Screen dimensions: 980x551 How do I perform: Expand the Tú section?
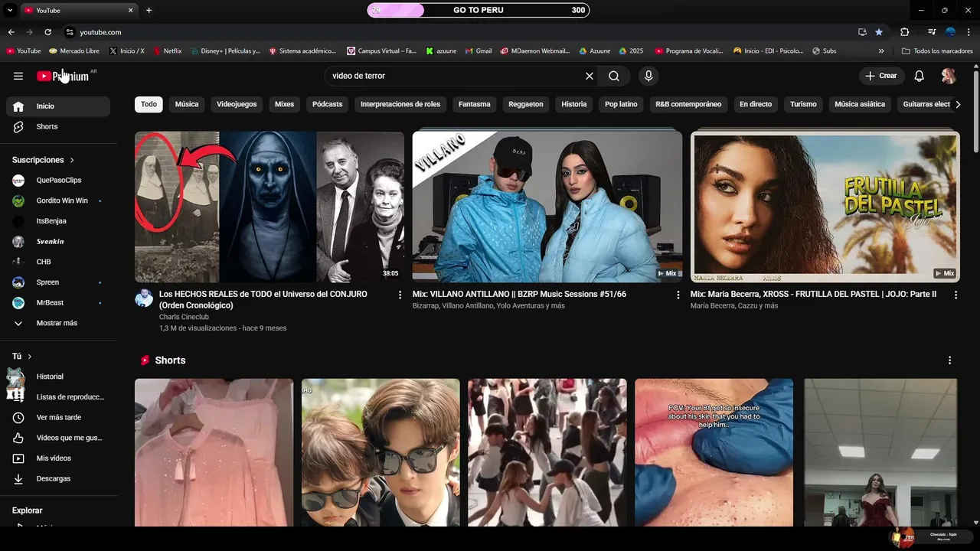pyautogui.click(x=22, y=357)
